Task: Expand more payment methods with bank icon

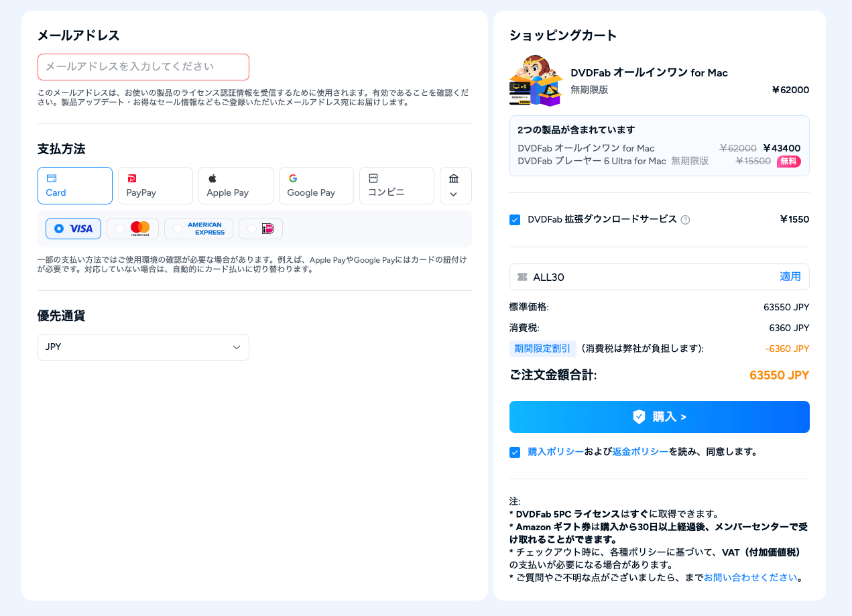Action: (x=456, y=186)
